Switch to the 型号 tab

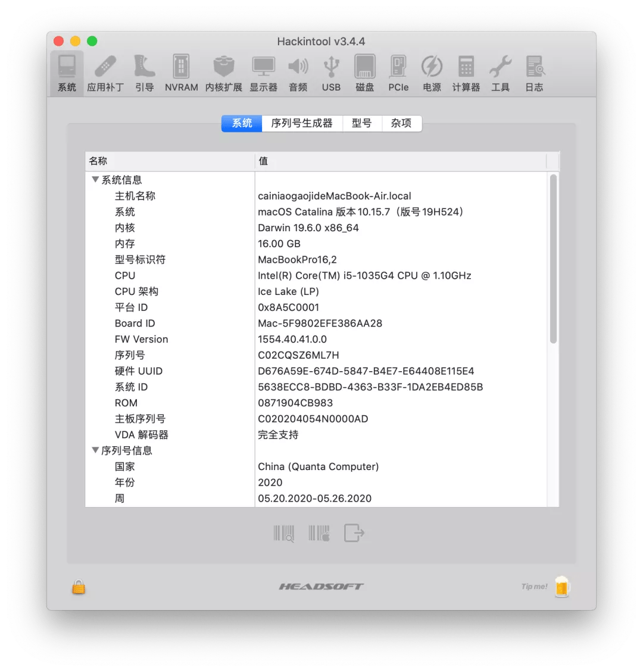point(362,123)
